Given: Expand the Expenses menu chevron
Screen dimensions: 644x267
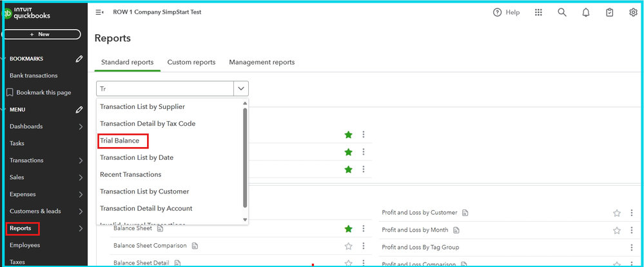Looking at the screenshot, I should tap(81, 194).
